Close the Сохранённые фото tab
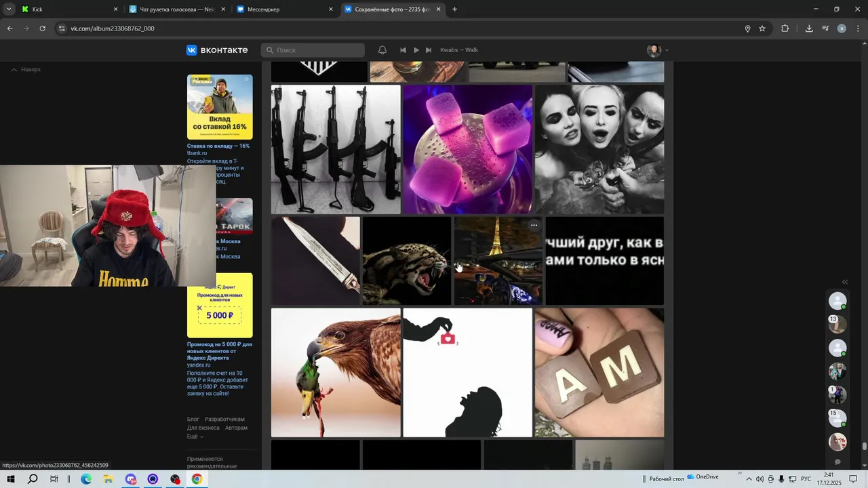 pyautogui.click(x=438, y=9)
